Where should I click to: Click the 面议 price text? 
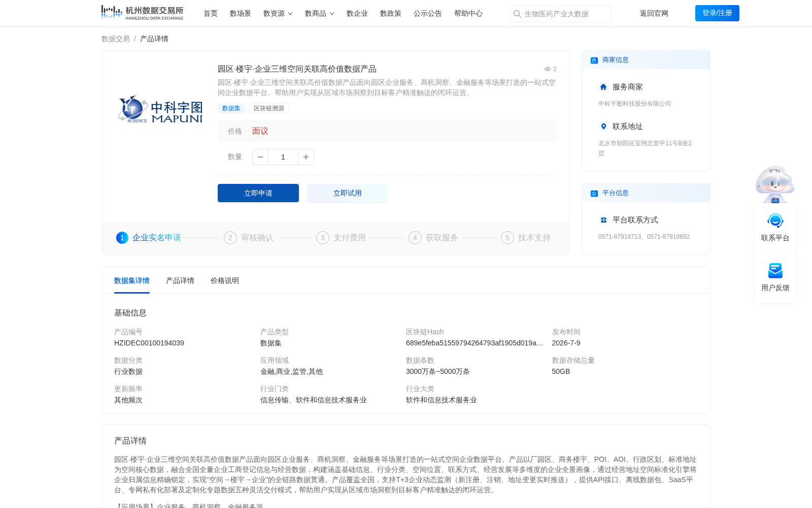(260, 131)
